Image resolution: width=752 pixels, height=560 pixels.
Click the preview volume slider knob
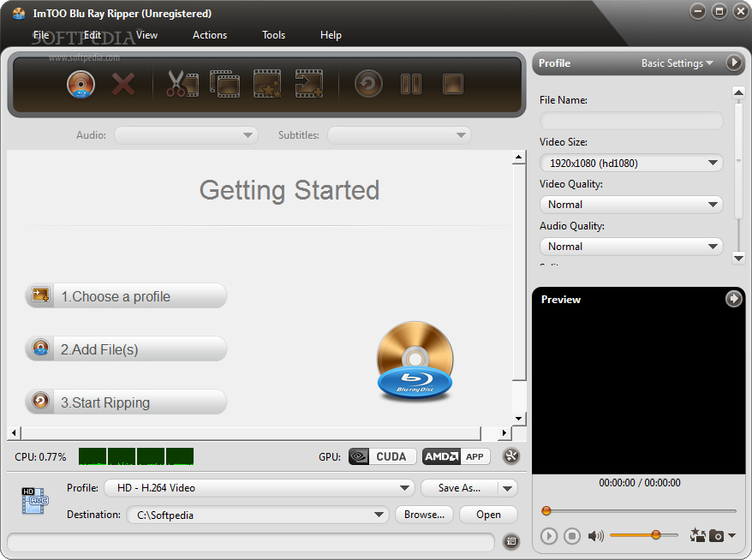pyautogui.click(x=655, y=534)
